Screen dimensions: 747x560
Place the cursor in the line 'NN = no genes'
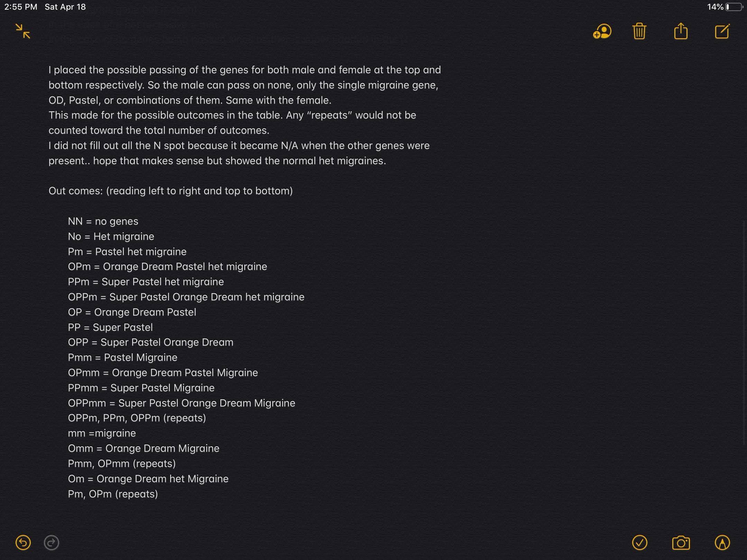[x=103, y=221]
